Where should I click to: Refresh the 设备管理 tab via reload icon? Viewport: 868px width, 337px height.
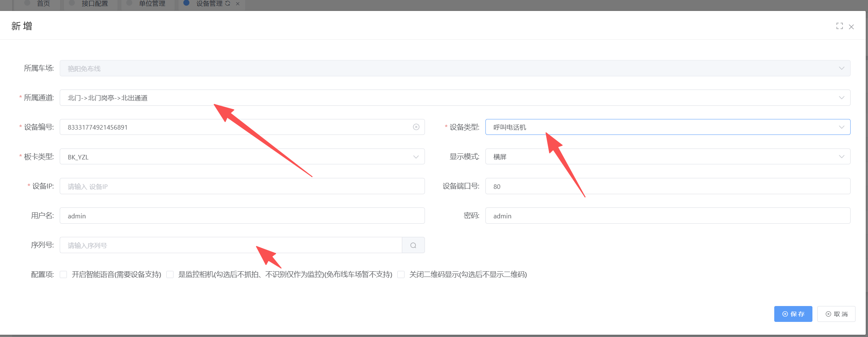228,3
